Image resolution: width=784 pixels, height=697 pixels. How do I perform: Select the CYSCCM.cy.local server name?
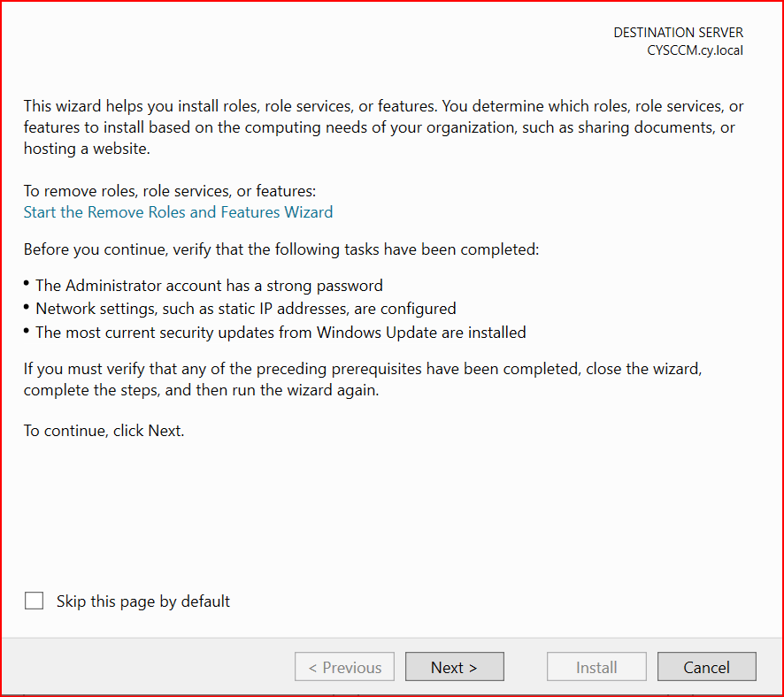coord(695,50)
